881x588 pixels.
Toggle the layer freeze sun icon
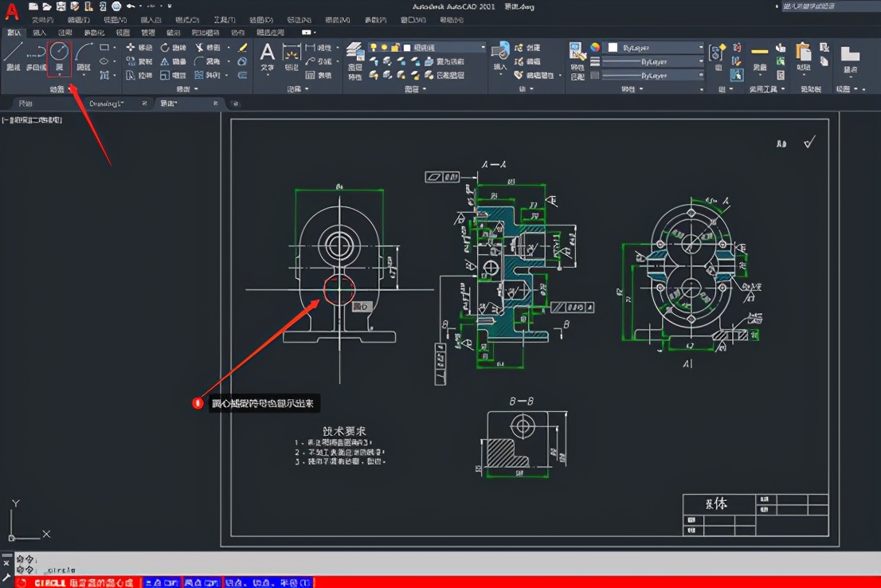click(384, 48)
